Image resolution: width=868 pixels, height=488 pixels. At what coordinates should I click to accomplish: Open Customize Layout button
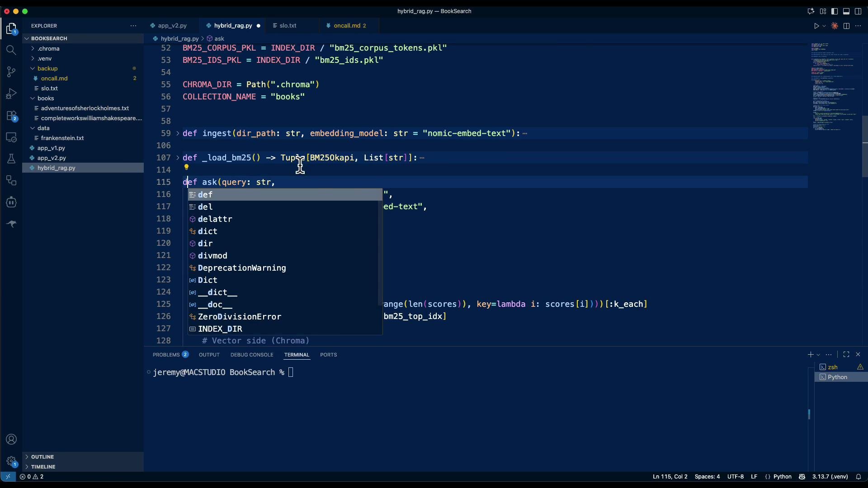point(823,11)
